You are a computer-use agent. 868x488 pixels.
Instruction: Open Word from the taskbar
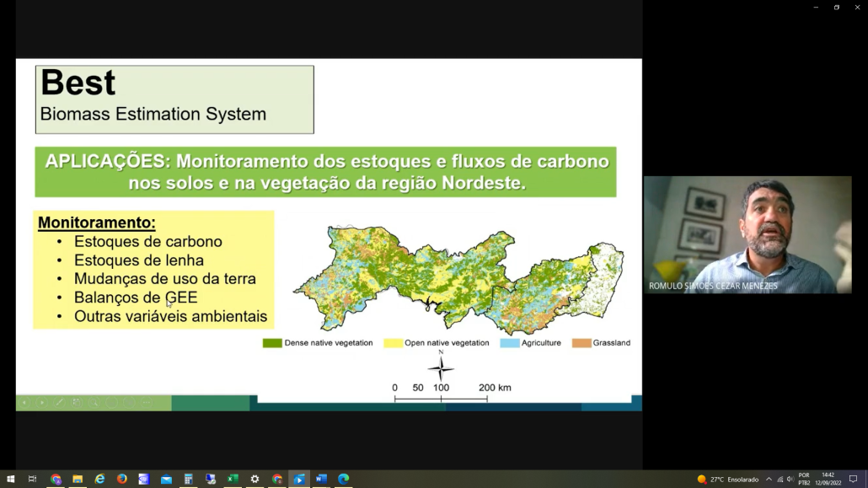pos(321,479)
